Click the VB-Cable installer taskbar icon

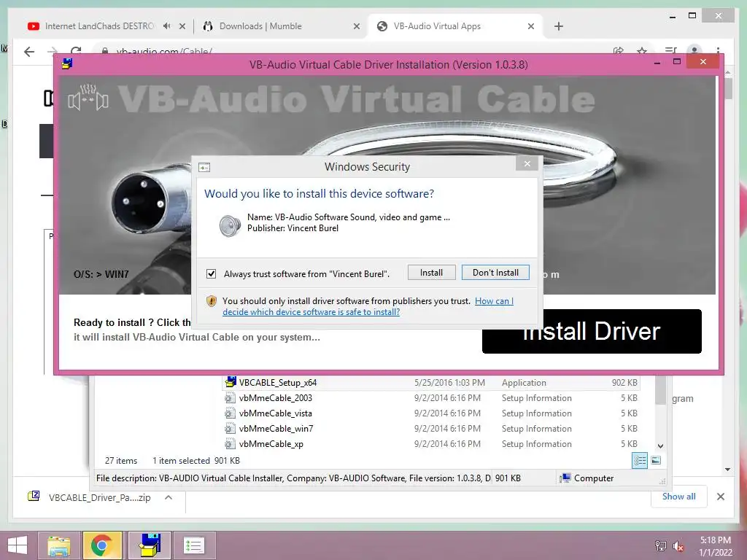pos(150,545)
